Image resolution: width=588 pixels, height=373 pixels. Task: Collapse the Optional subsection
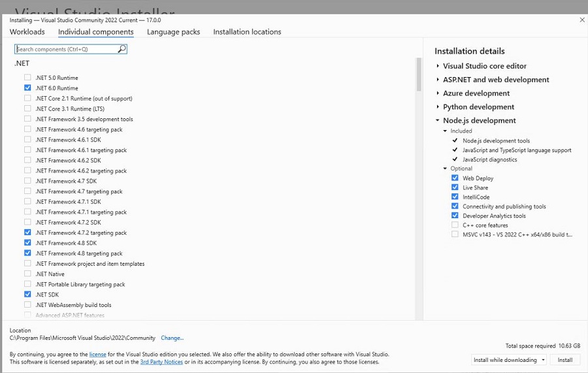(x=445, y=169)
